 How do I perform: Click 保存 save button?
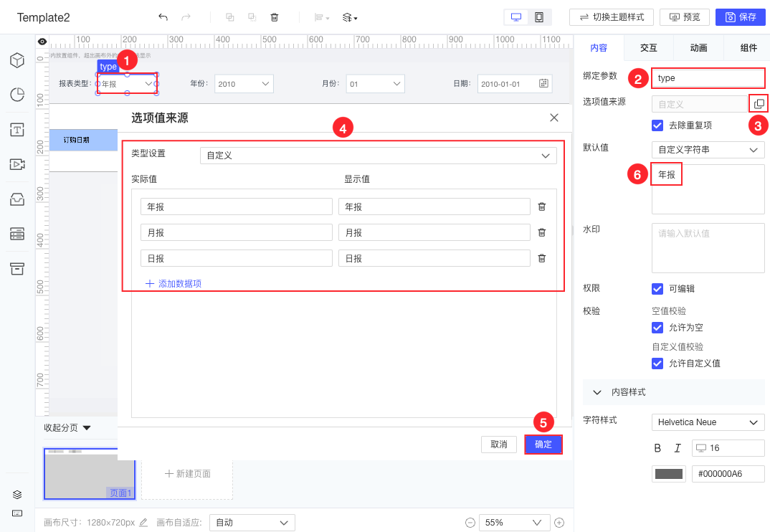pyautogui.click(x=741, y=17)
